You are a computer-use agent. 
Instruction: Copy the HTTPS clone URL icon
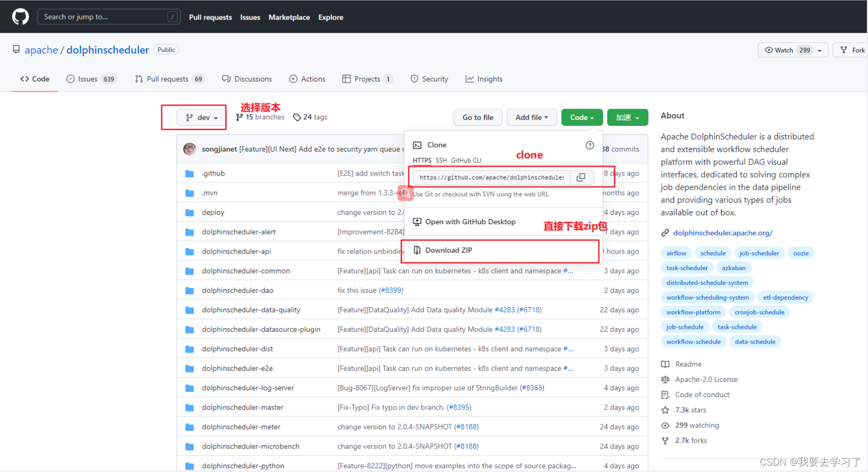tap(581, 178)
